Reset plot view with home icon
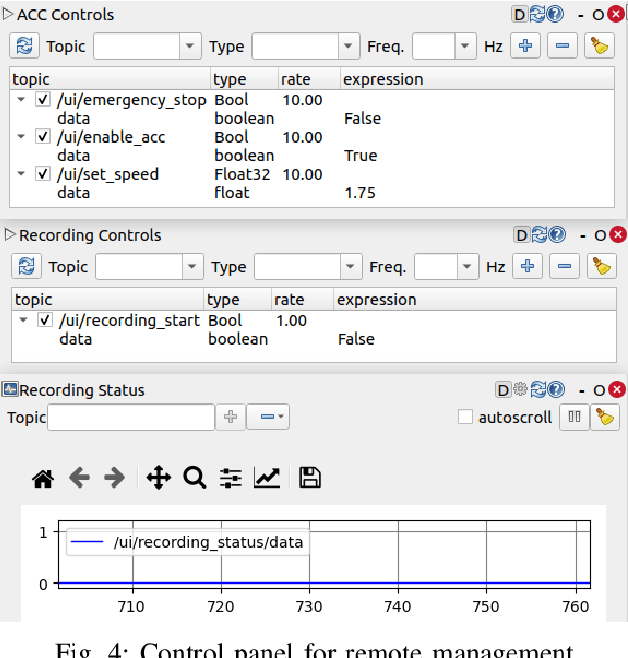 point(43,478)
